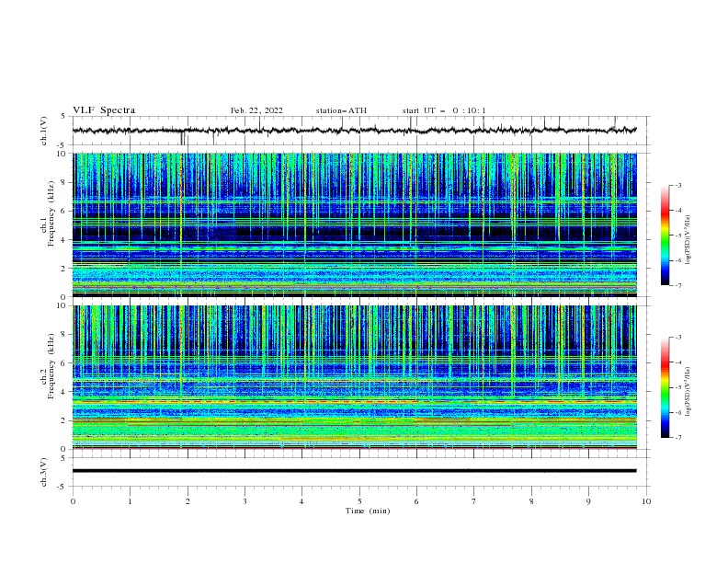Click inside the ch.2 spectrogram panel
Image resolution: width=728 pixels, height=563 pixels.
point(354,377)
